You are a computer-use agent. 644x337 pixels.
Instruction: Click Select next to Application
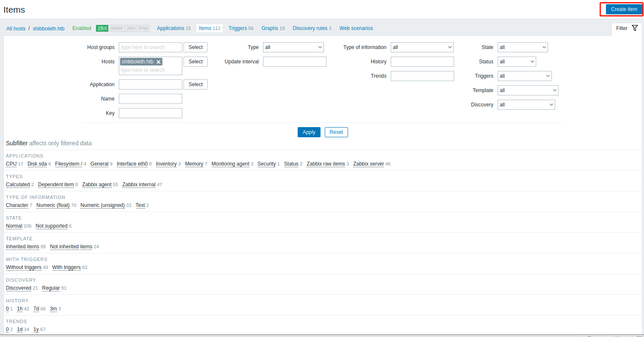point(195,84)
